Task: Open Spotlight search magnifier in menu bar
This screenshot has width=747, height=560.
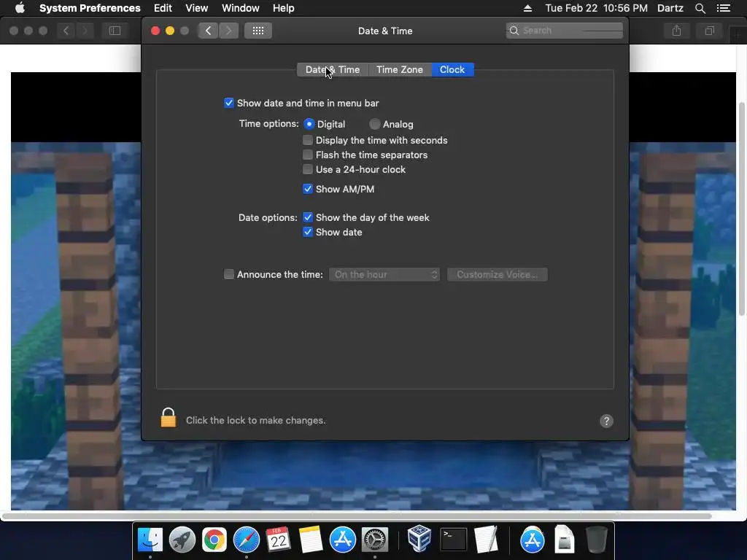Action: (700, 8)
